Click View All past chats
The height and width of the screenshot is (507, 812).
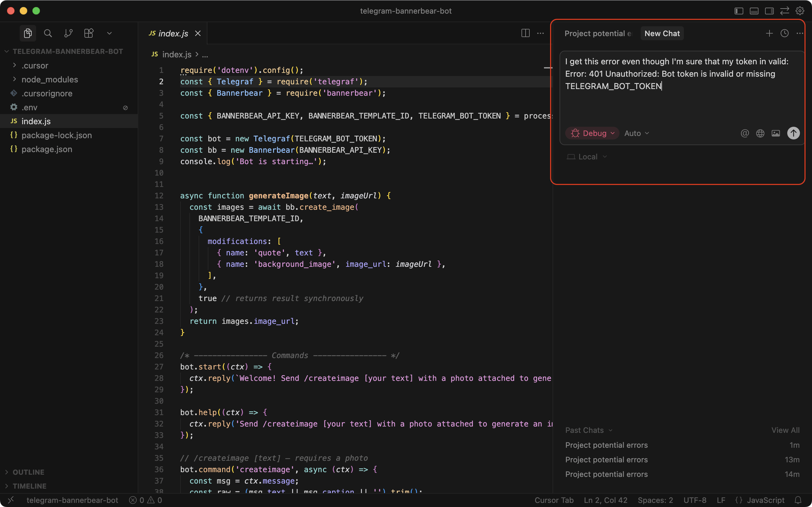785,430
